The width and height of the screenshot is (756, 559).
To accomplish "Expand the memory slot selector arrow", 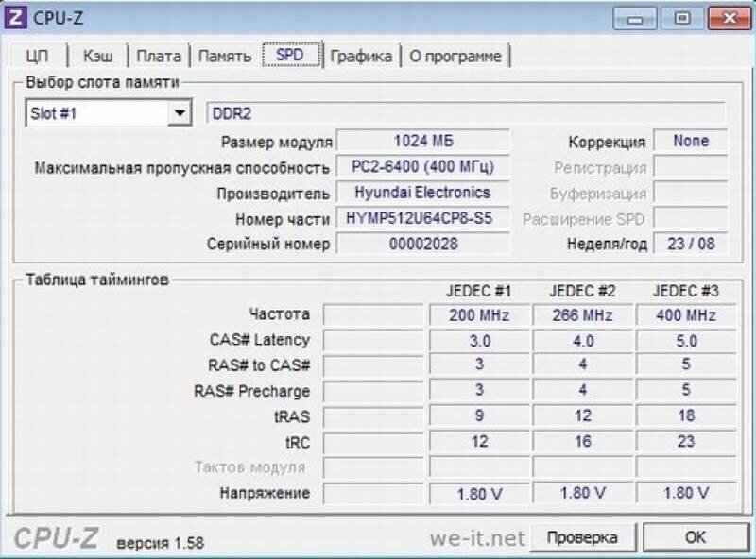I will [x=181, y=111].
